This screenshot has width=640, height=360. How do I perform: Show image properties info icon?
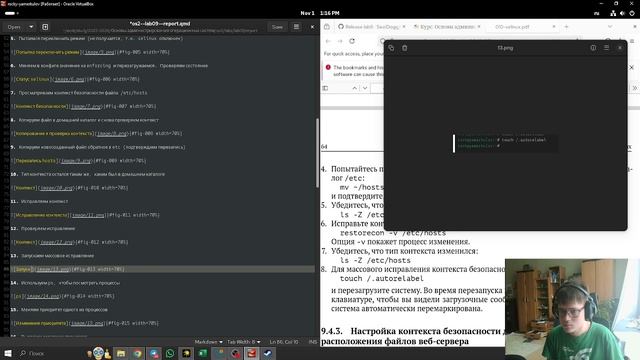[x=593, y=48]
